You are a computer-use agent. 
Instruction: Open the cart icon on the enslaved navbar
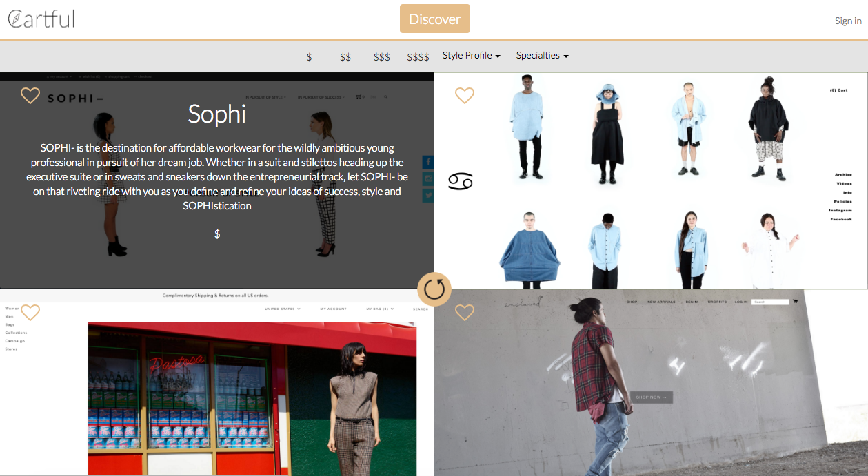(795, 301)
